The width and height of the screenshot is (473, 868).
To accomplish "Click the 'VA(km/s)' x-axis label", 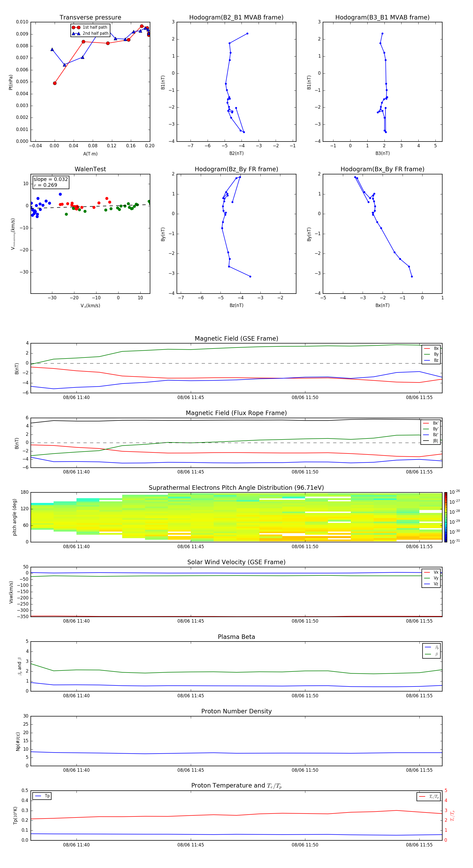I will tap(90, 306).
